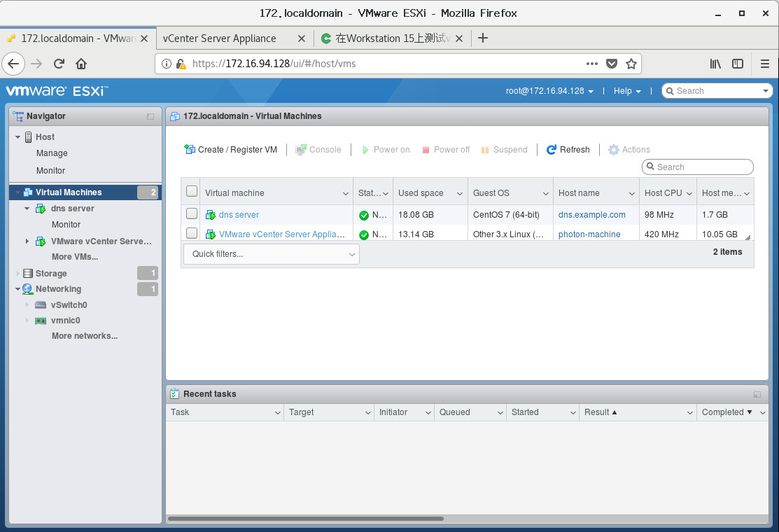779x532 pixels.
Task: Click the insecure connection lock warning icon
Action: point(181,64)
